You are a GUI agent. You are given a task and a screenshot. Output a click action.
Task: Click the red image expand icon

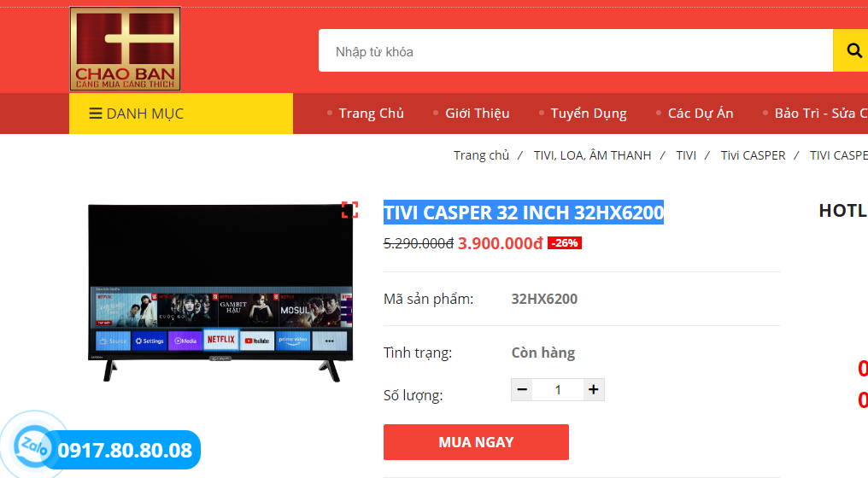tap(349, 210)
